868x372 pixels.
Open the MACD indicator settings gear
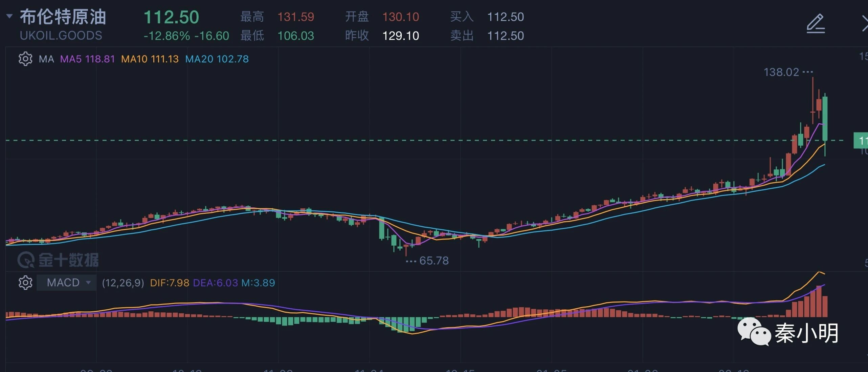[25, 283]
